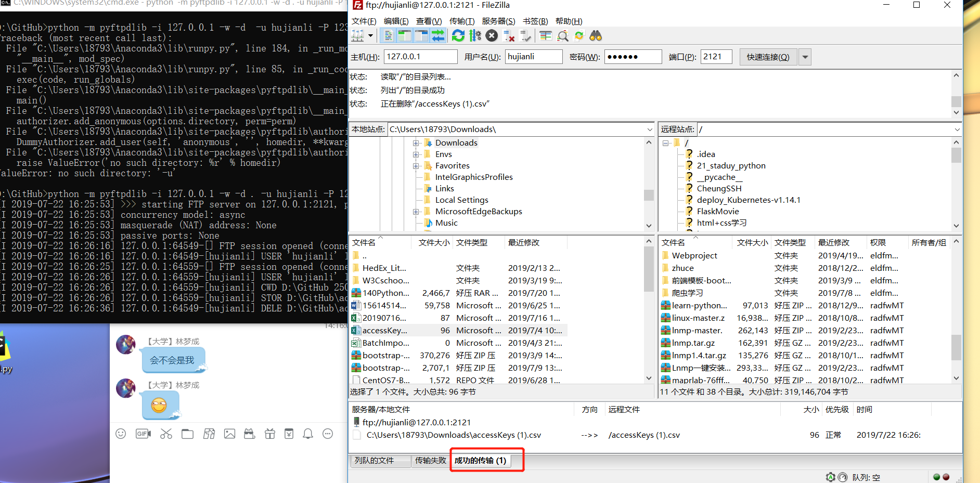Select FlaskMovie in the remote tree
This screenshot has height=483, width=980.
click(718, 212)
